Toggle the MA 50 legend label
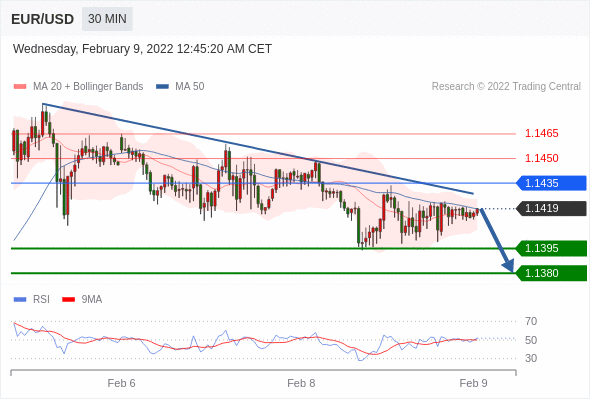 pos(190,87)
